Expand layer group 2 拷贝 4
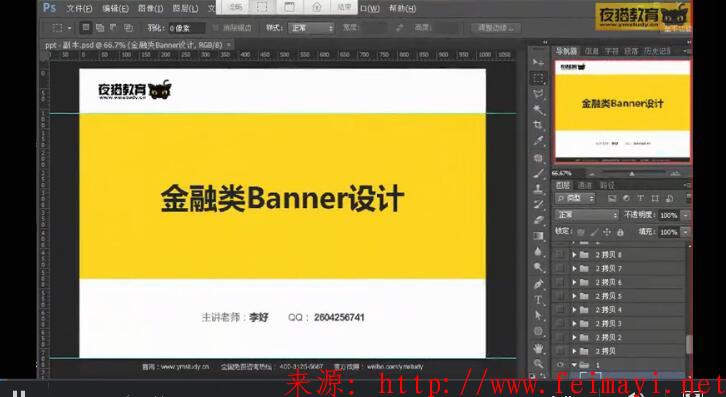This screenshot has width=726, height=397. pyautogui.click(x=574, y=309)
